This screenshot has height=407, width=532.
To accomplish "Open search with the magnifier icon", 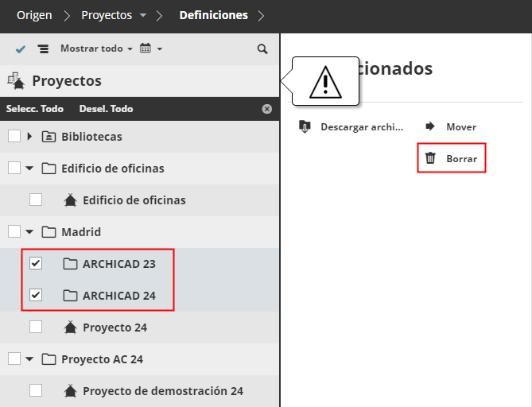I will (x=262, y=49).
